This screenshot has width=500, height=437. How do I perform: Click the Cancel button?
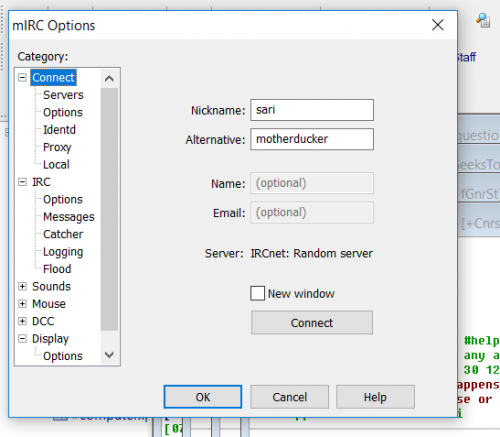click(289, 397)
